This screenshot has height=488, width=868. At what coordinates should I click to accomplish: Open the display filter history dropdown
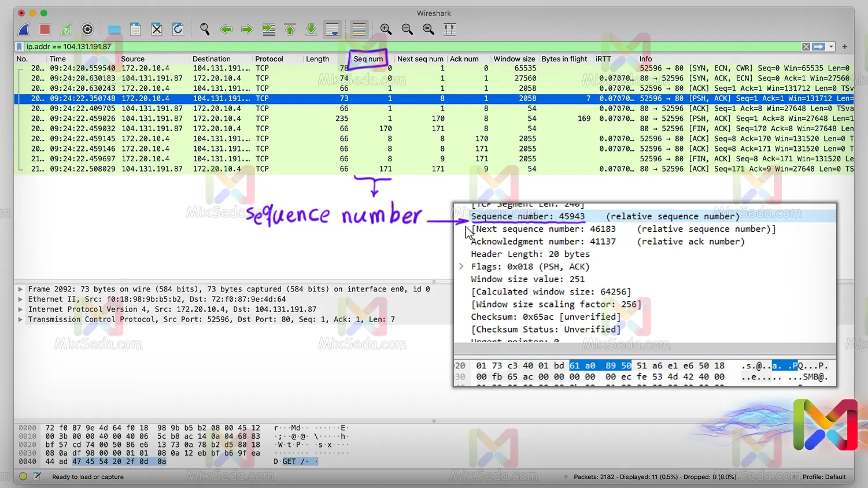832,47
